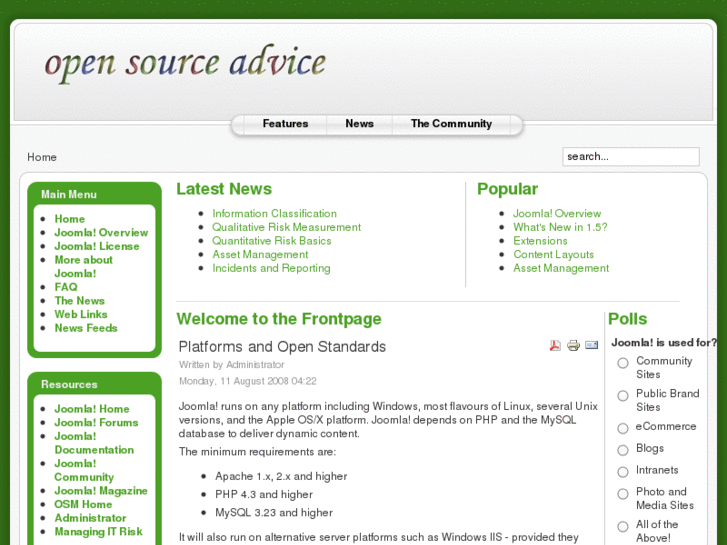The width and height of the screenshot is (727, 545).
Task: Open The Community top menu item
Action: tap(451, 124)
